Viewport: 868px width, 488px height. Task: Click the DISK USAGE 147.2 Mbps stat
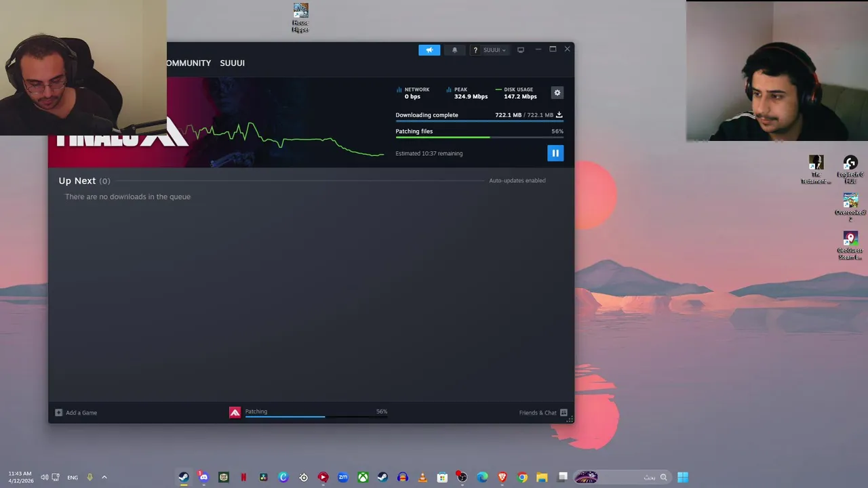coord(516,93)
